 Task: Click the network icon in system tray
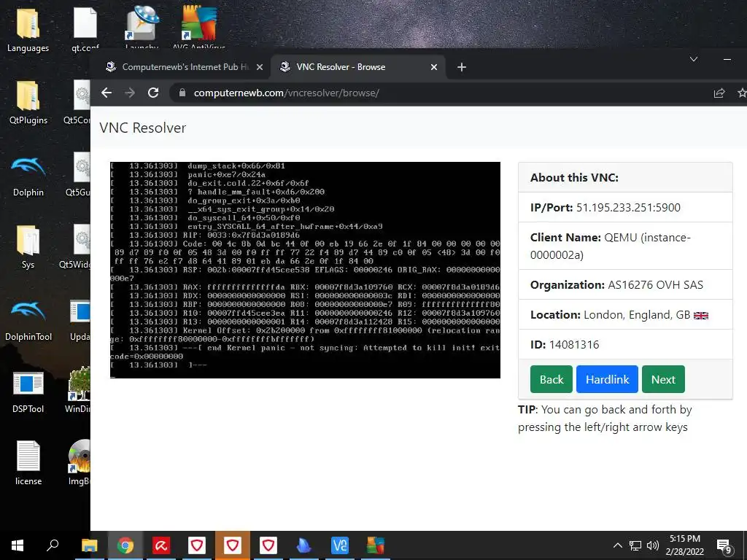[x=635, y=545]
